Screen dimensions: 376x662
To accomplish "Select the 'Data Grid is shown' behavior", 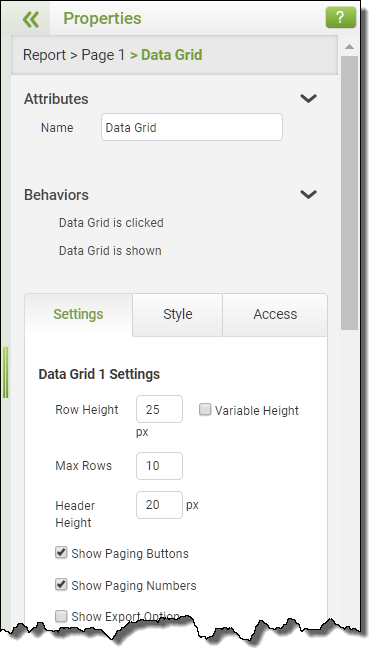I will pyautogui.click(x=110, y=251).
